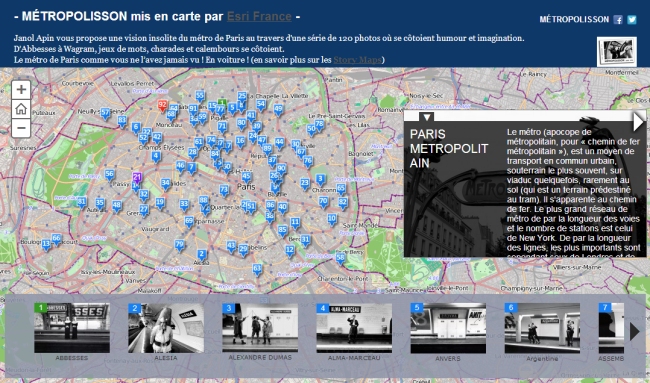Click the 'ALESIA' caption text

pos(166,358)
